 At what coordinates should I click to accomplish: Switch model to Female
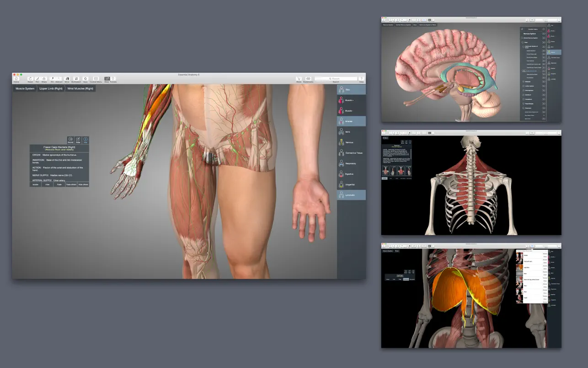[113, 79]
